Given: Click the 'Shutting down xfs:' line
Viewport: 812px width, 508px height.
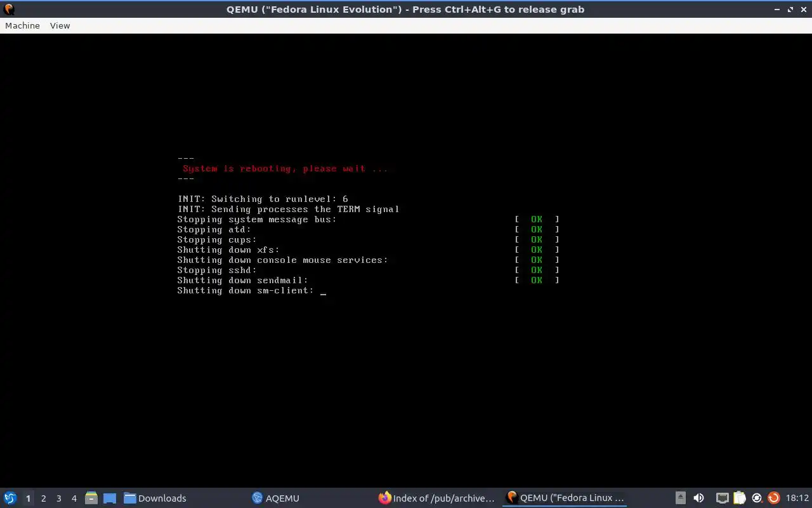Looking at the screenshot, I should click(228, 250).
